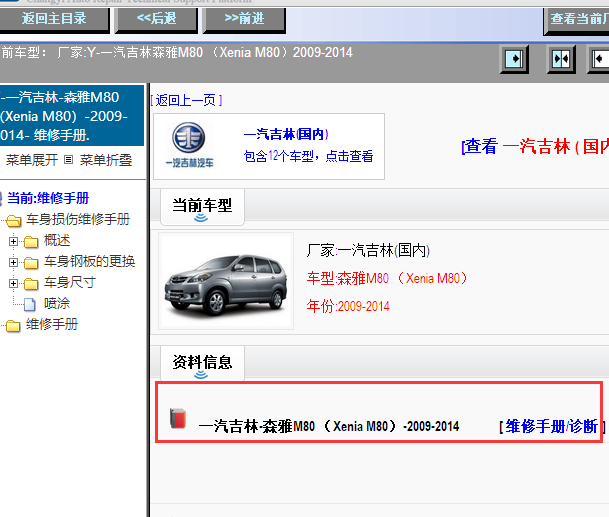Click the split-arrows panel layout icon
The height and width of the screenshot is (517, 609).
pyautogui.click(x=561, y=59)
